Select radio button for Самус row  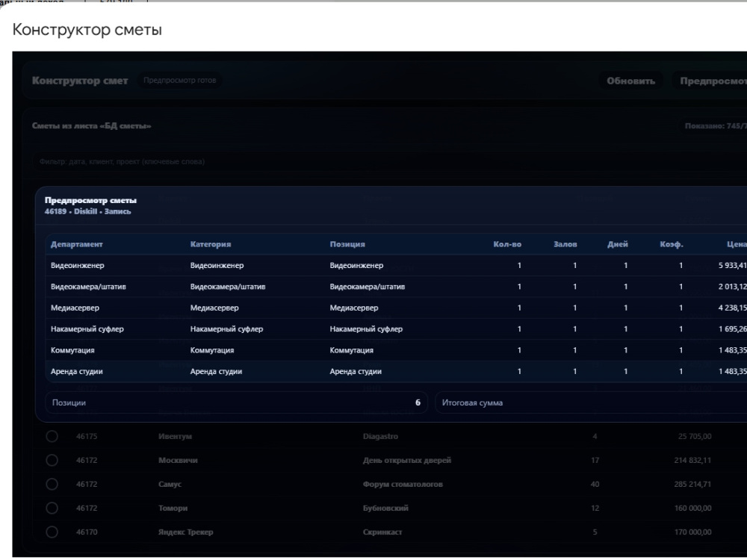point(52,484)
